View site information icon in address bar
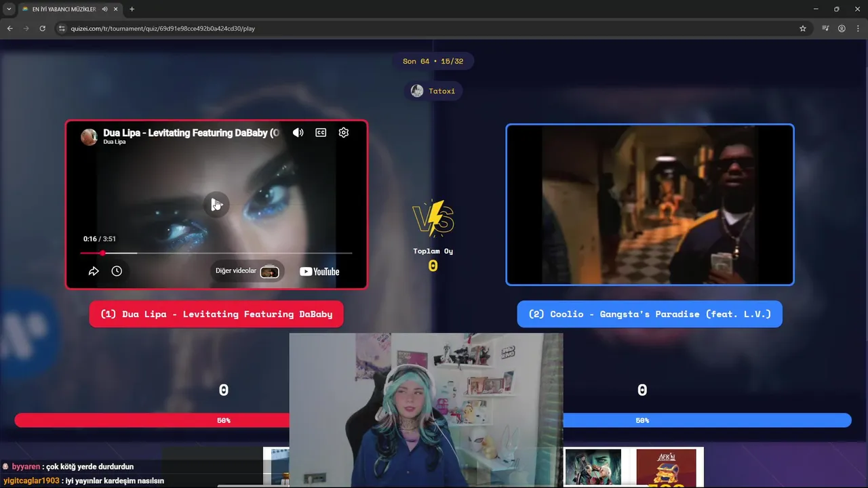 pyautogui.click(x=62, y=28)
